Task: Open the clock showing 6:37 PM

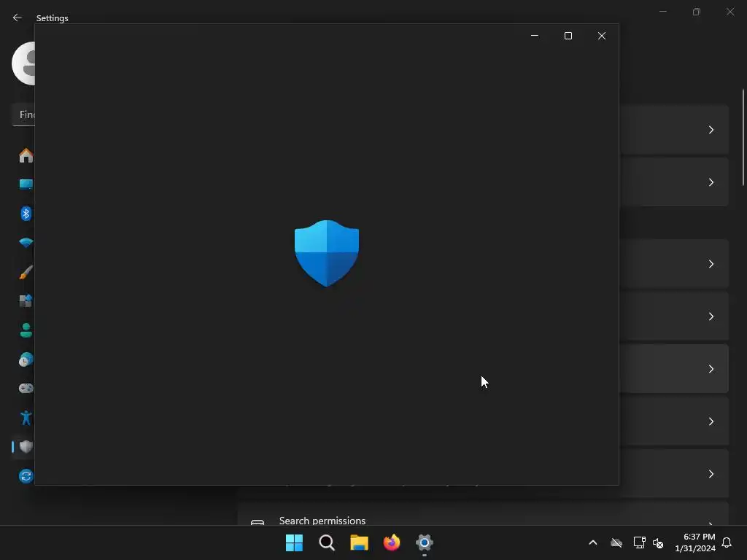Action: [x=695, y=542]
